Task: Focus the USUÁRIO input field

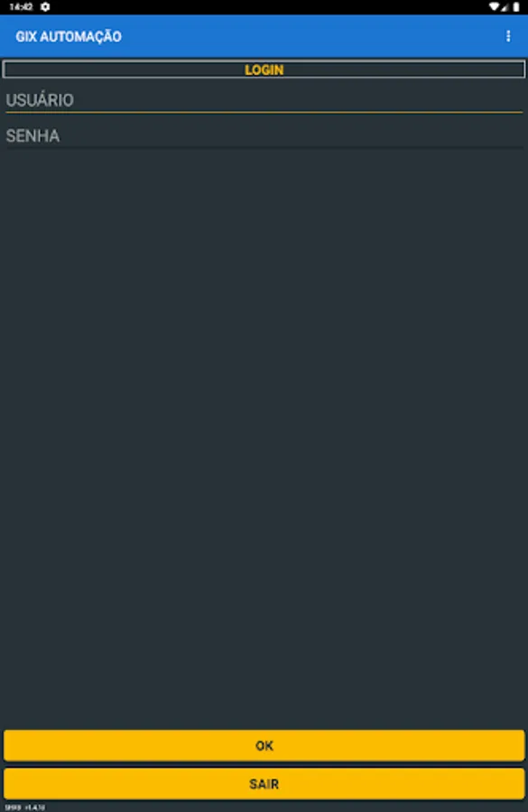Action: point(264,100)
